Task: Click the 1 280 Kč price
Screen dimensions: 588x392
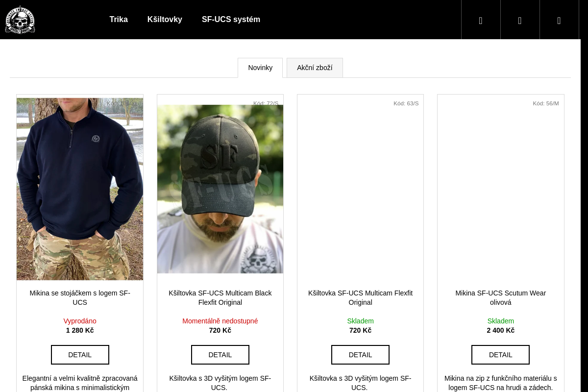Action: click(x=80, y=330)
